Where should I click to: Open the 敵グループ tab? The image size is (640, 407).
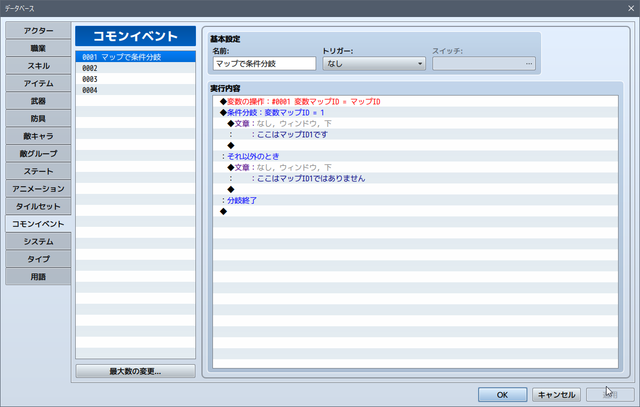point(38,153)
